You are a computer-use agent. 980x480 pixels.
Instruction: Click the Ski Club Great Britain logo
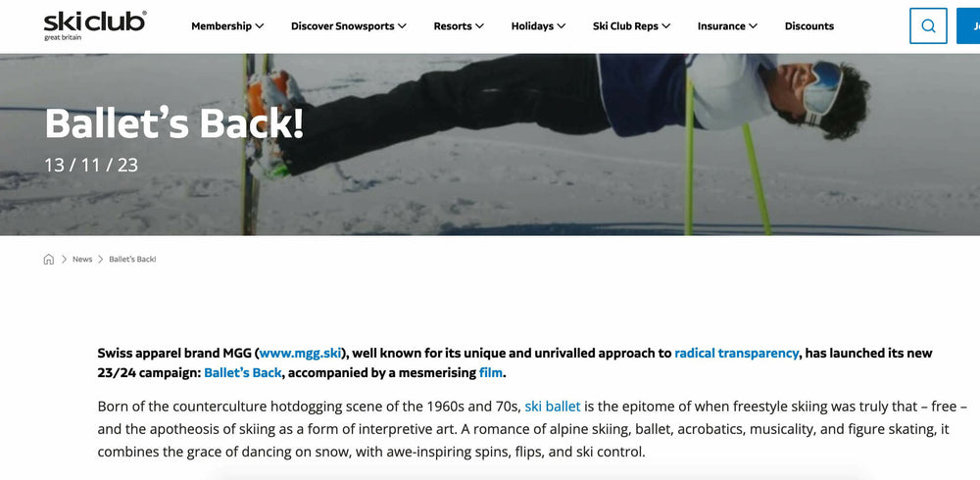pos(95,25)
